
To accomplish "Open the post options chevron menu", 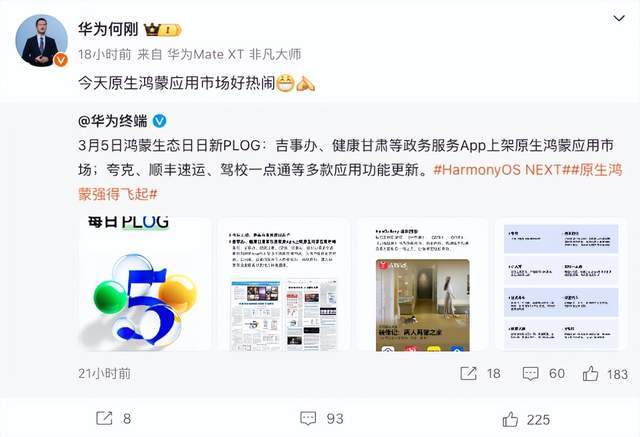I will 619,18.
